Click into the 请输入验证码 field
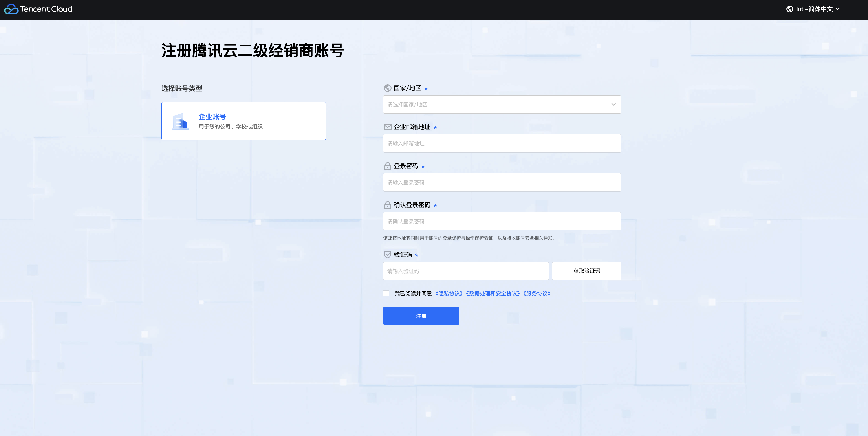The image size is (868, 436). click(466, 271)
